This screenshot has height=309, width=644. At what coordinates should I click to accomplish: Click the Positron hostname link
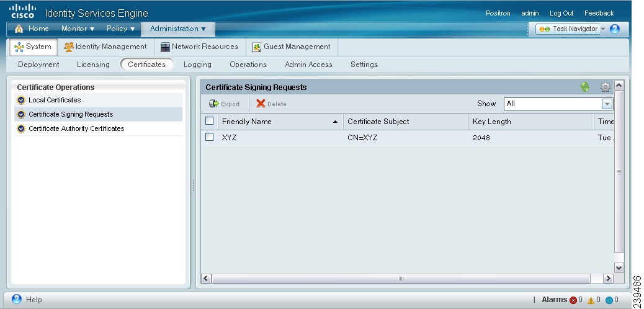[498, 13]
